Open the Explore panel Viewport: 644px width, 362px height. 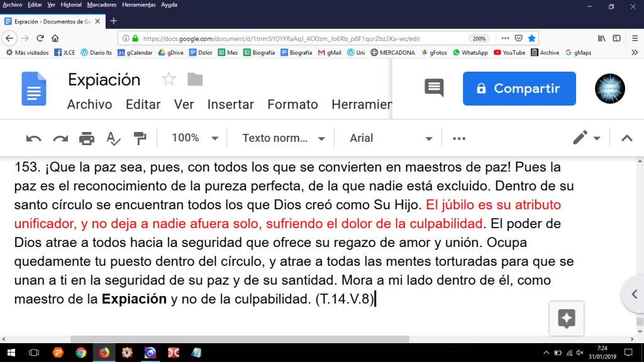[566, 319]
